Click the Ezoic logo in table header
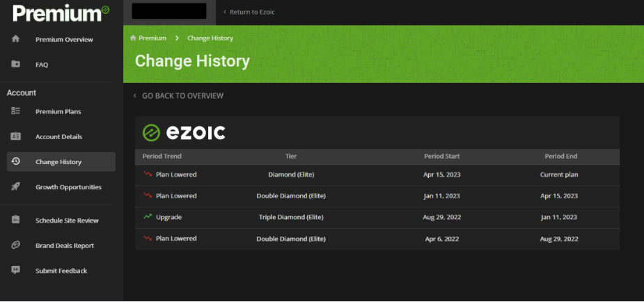644x302 pixels. (184, 132)
